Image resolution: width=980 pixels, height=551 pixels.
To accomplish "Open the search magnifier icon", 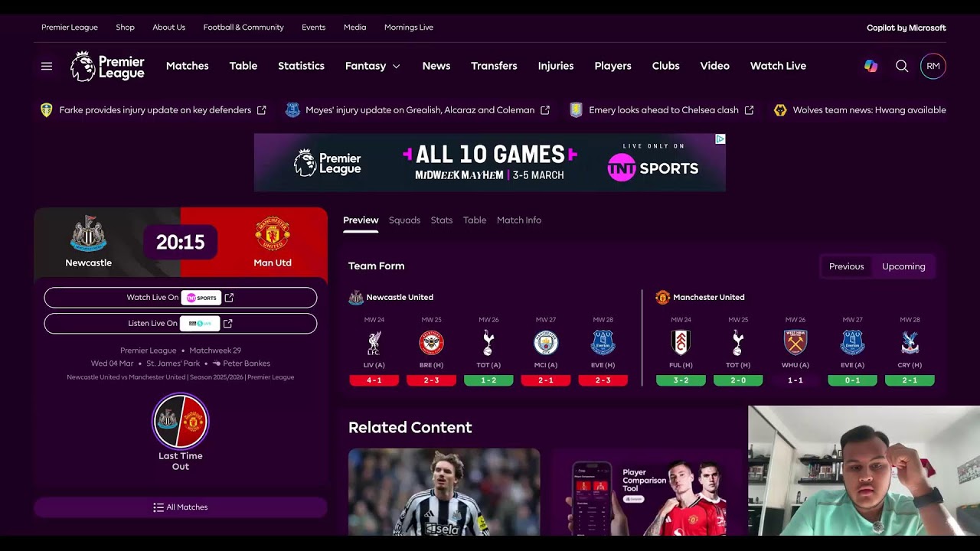I will click(x=902, y=66).
